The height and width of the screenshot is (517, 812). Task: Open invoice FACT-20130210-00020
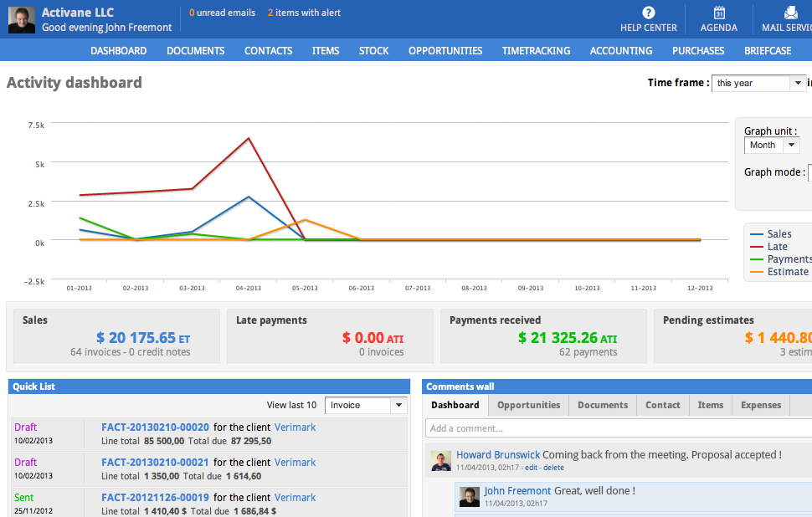tap(155, 427)
